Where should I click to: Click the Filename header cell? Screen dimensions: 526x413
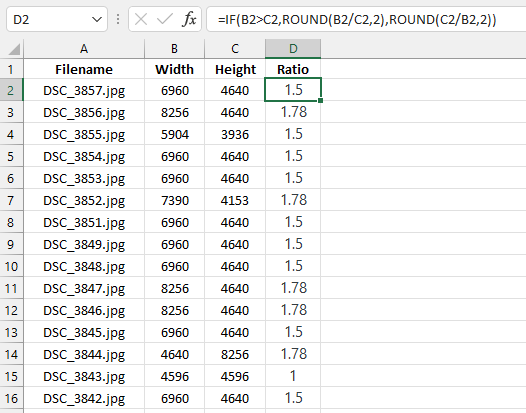point(84,69)
